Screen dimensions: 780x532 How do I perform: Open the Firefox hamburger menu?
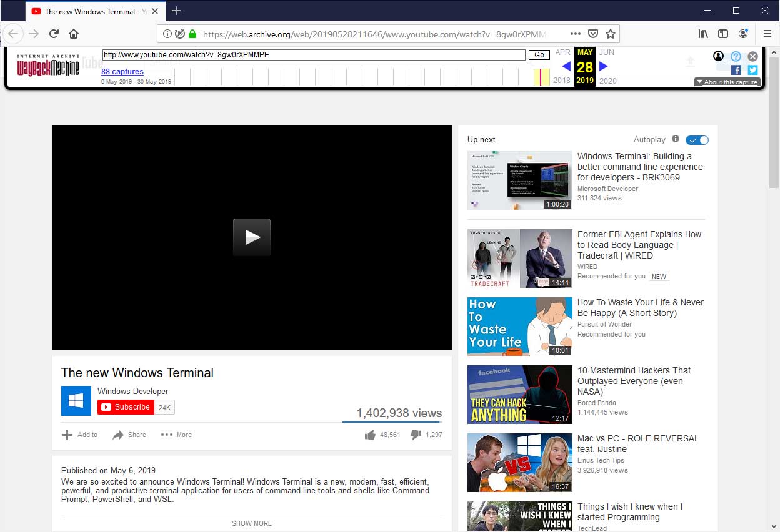(767, 34)
